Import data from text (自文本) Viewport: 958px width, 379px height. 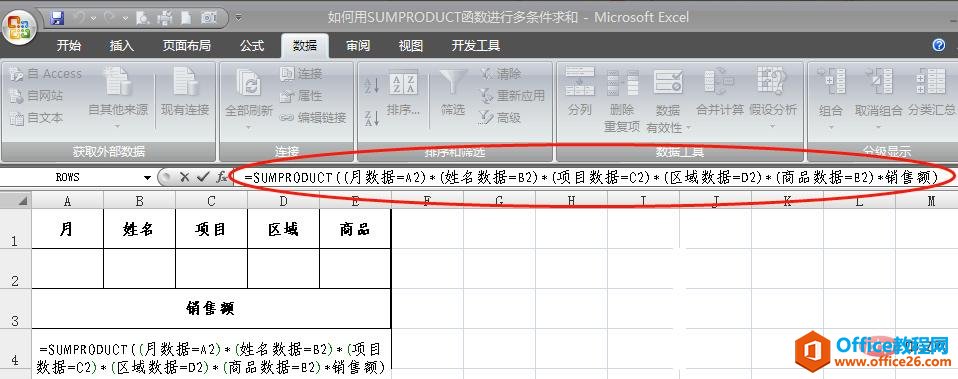point(37,118)
